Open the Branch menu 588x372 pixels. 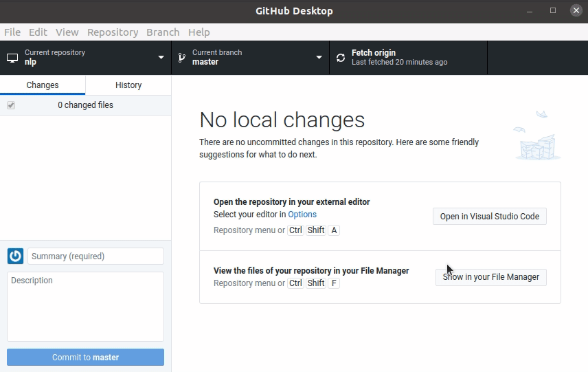[163, 32]
